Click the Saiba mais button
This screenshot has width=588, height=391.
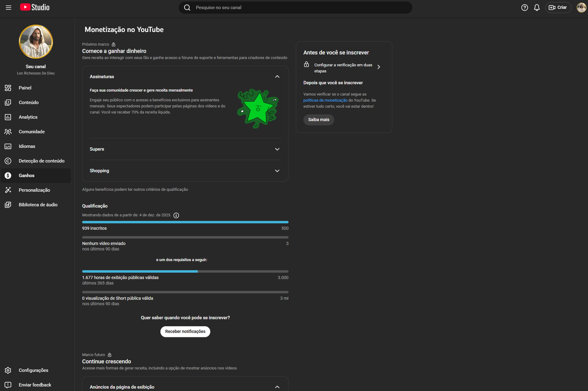[319, 120]
